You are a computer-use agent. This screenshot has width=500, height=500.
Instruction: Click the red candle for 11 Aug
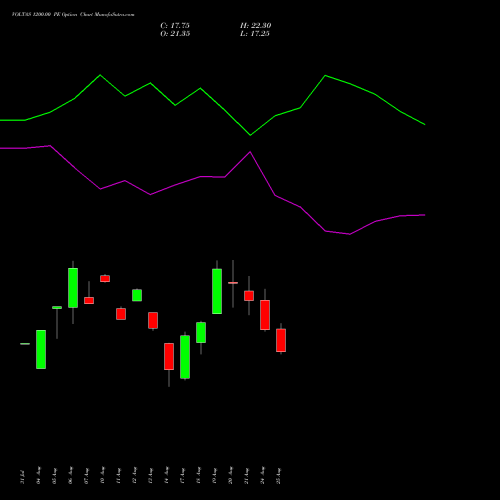coord(121,314)
